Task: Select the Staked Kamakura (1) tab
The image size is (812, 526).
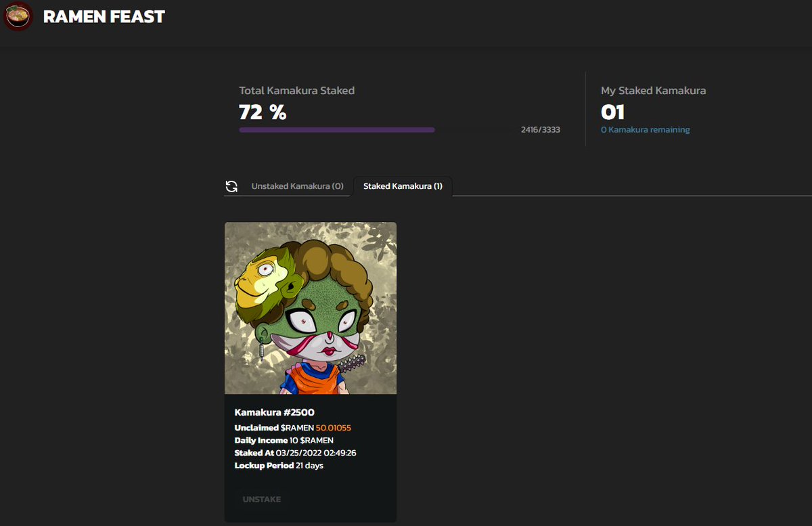Action: (x=403, y=186)
